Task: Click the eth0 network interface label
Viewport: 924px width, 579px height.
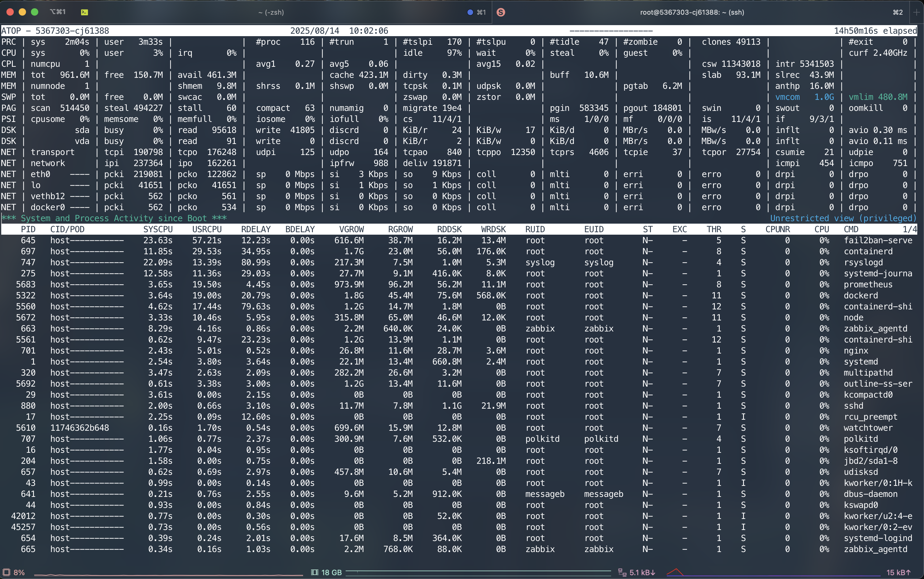Action: coord(40,174)
